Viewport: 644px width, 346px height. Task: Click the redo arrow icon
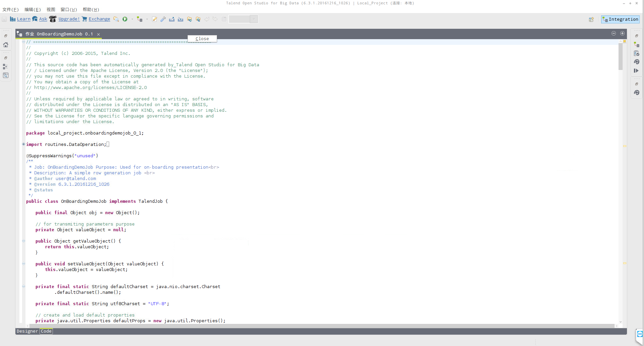(215, 19)
